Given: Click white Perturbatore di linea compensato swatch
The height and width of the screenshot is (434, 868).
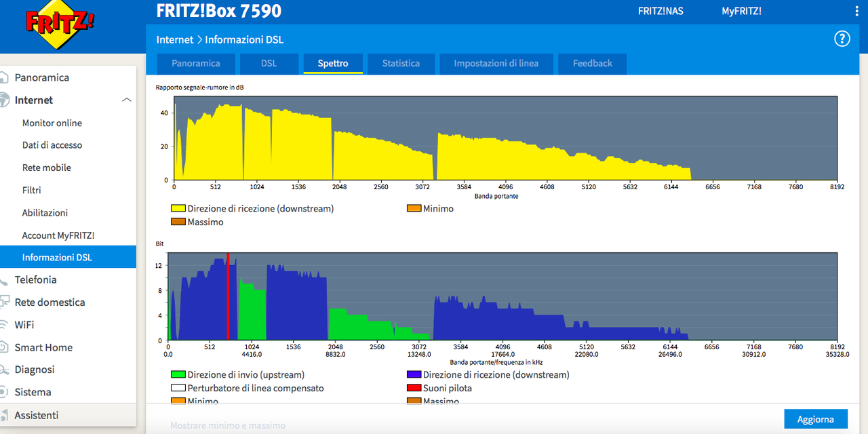Looking at the screenshot, I should click(178, 389).
